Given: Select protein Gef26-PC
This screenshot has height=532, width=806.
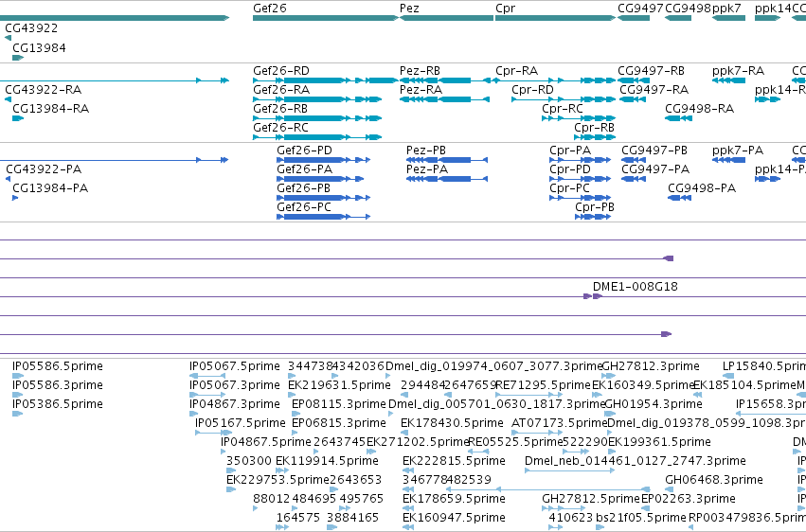Looking at the screenshot, I should click(x=304, y=207).
